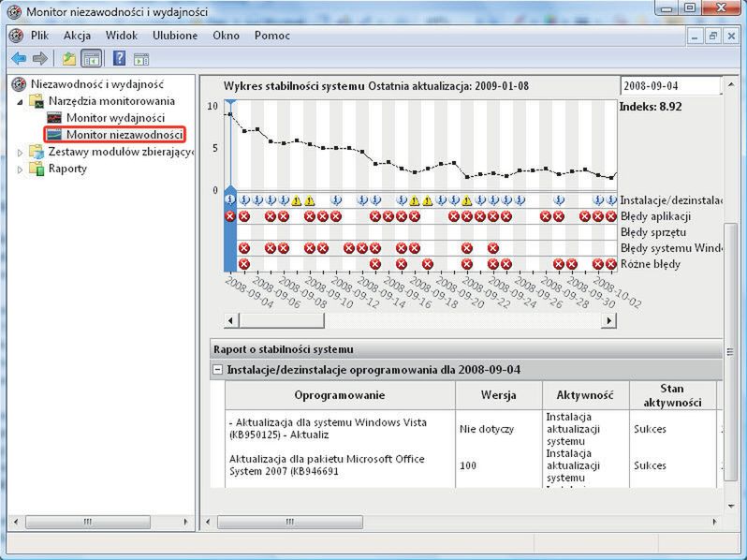Click the chart horizontal scrollbar thumb
This screenshot has width=747, height=560.
(282, 320)
